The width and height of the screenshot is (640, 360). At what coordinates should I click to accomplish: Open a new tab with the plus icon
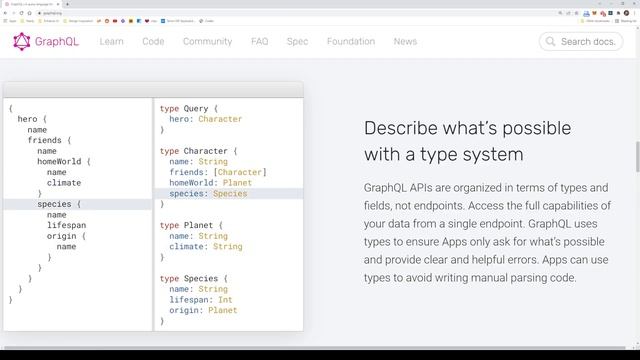click(x=67, y=4)
